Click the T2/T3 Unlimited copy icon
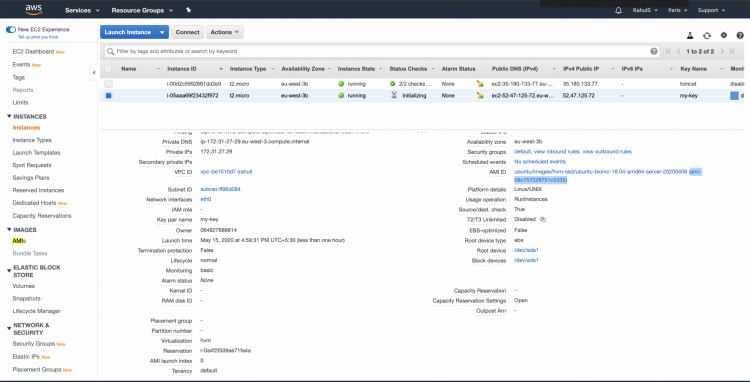Screen dimensions: 750x382 click(x=543, y=219)
